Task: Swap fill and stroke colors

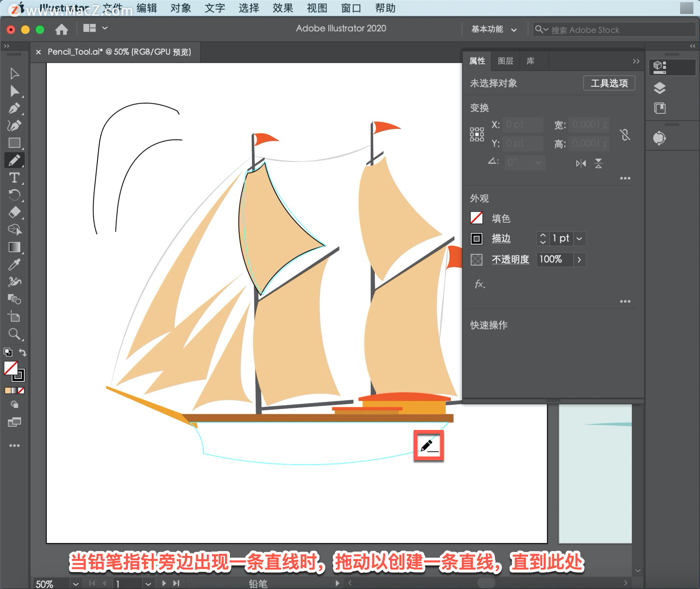Action: coord(22,352)
